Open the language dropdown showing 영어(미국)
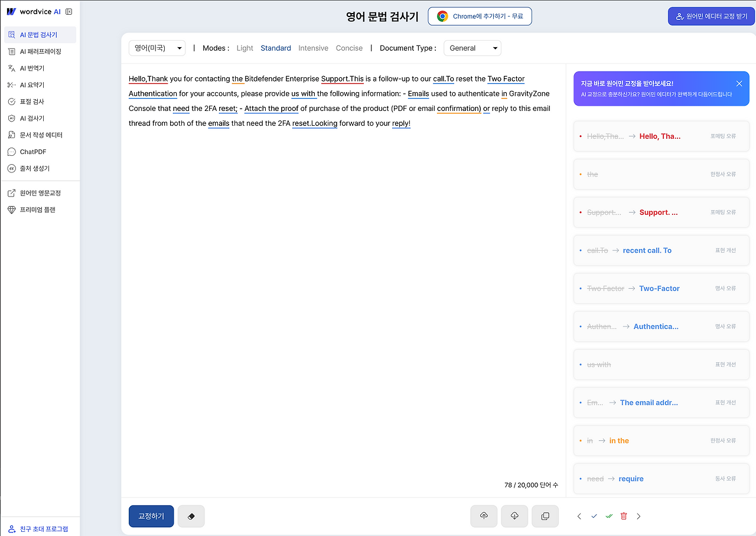756x536 pixels. 157,48
